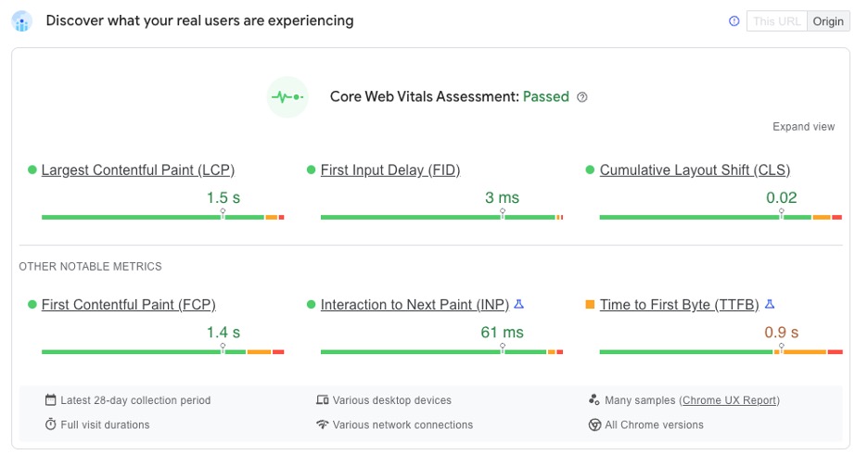Click the Core Web Vitals pulse icon
Viewport: 868px width, 467px height.
tap(287, 96)
